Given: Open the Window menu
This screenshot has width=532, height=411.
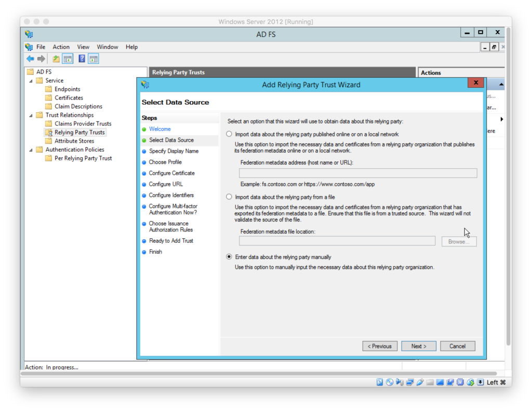Looking at the screenshot, I should pyautogui.click(x=108, y=47).
